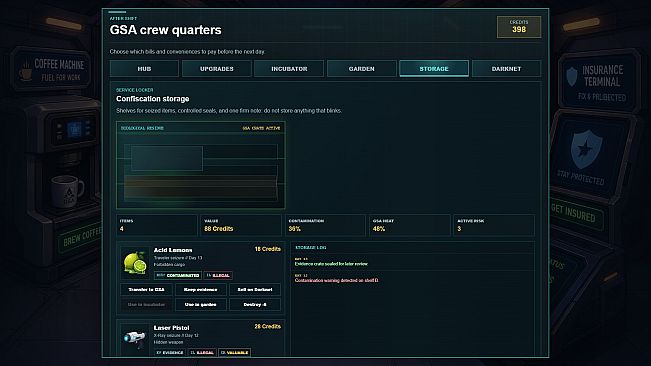Use Acid Lemons in garden
The width and height of the screenshot is (651, 366).
[x=201, y=305]
